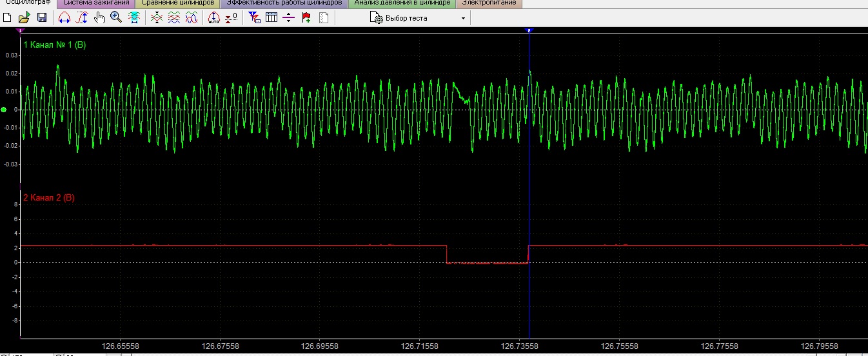This screenshot has width=868, height=356.
Task: Click the time axis value 126.79558
Action: (818, 346)
